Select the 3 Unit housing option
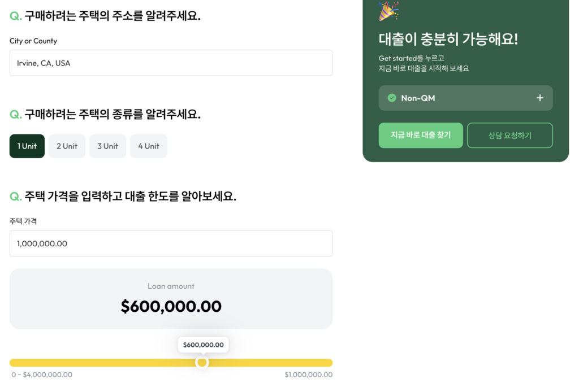Viewport: 579px width, 392px height. click(x=107, y=146)
